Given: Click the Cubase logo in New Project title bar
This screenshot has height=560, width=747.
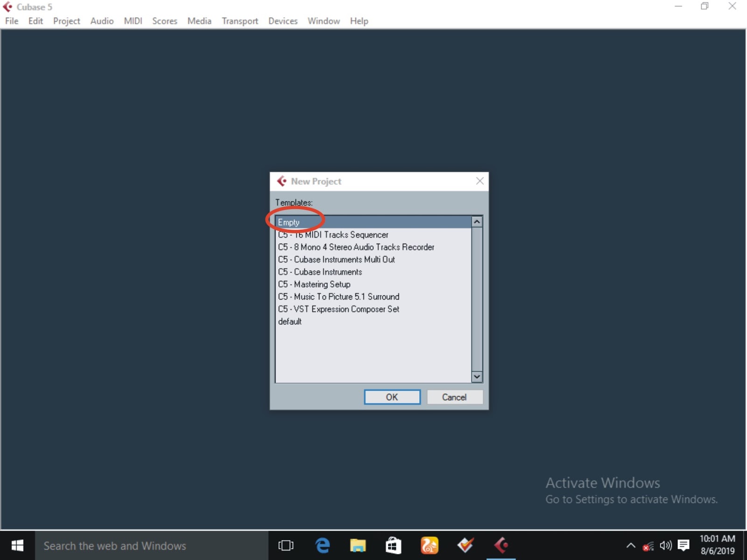Looking at the screenshot, I should pos(282,181).
